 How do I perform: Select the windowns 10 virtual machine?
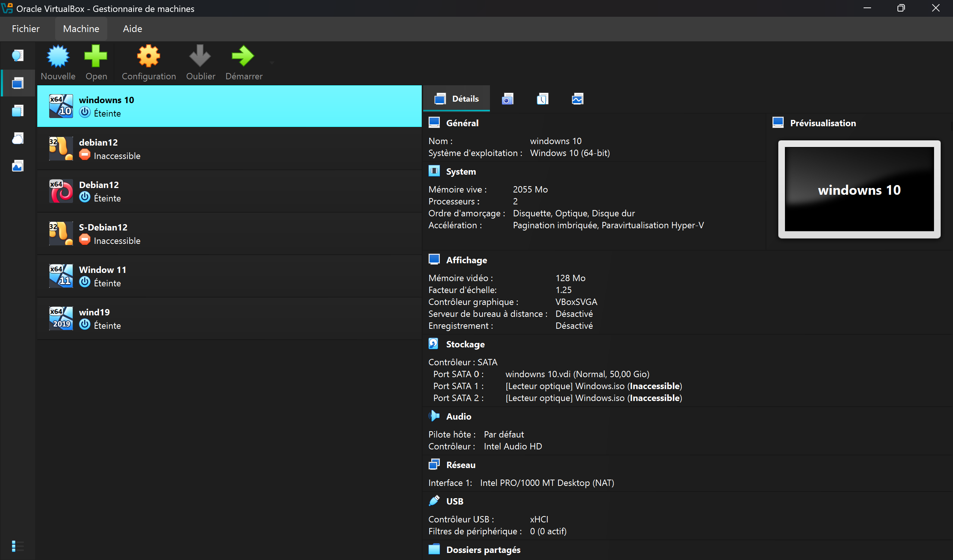[229, 106]
